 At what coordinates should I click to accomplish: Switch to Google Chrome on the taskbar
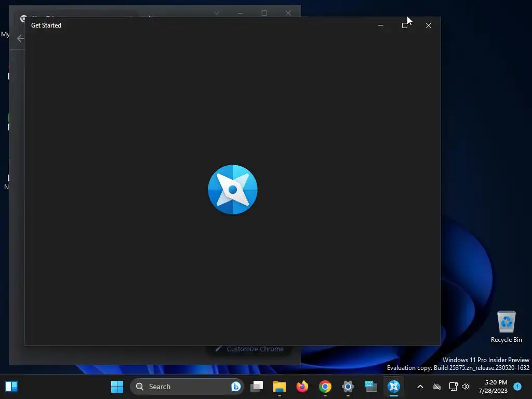click(325, 387)
